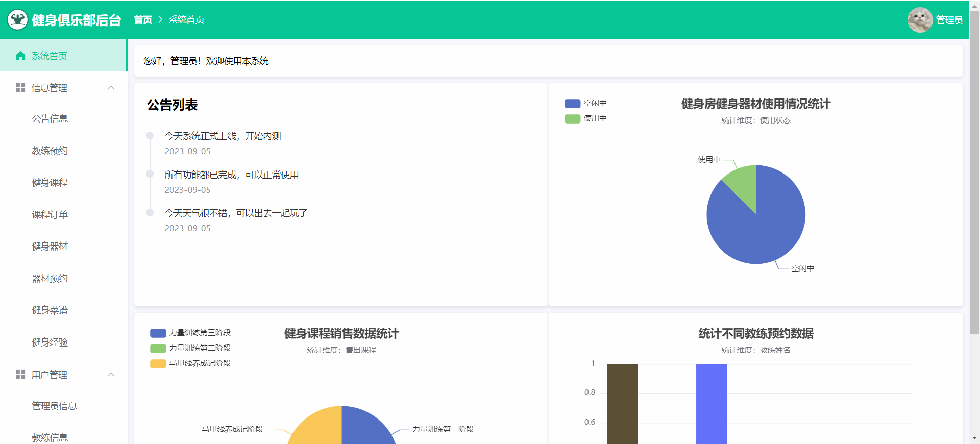Toggle the 力量训练第二阶段 legend swatch
Viewport: 980px width, 444px height.
click(158, 348)
